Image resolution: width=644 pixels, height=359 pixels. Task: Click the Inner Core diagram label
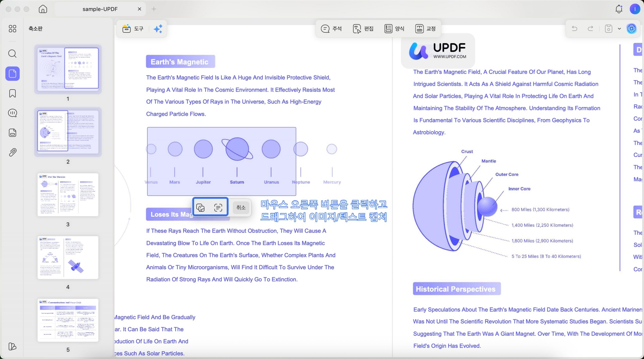[519, 189]
